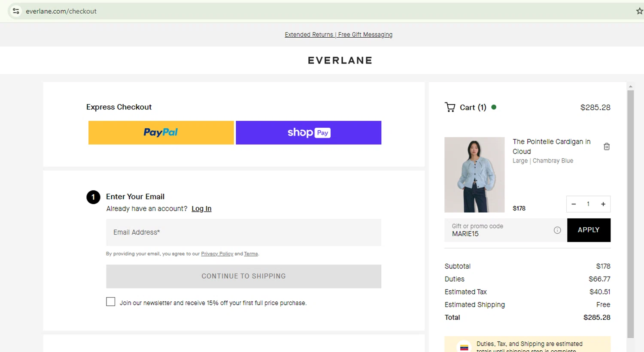Click the everlane.com/checkout address bar
Image resolution: width=644 pixels, height=352 pixels.
[x=61, y=11]
